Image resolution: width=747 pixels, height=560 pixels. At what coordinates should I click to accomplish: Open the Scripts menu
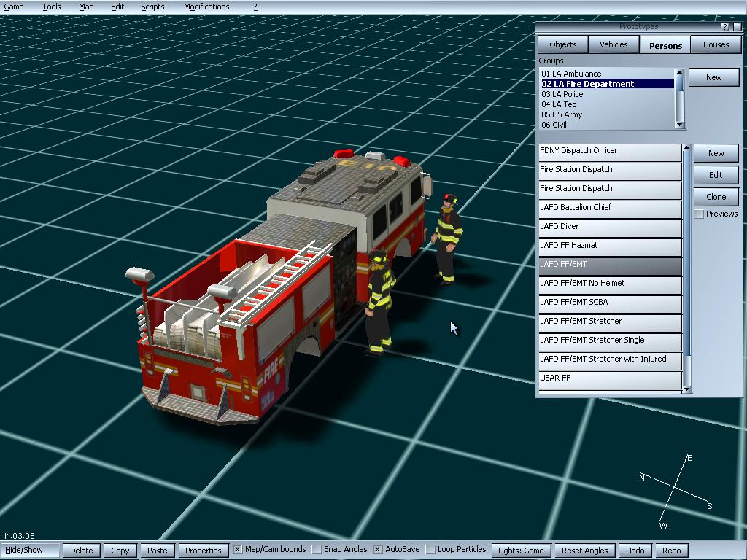(x=152, y=7)
